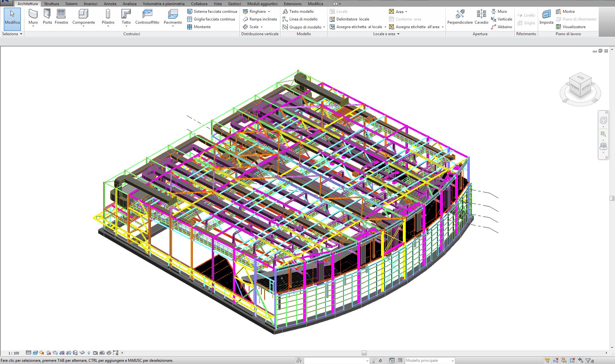Select the Pavimento floor tool
The width and height of the screenshot is (615, 364).
coord(173,18)
